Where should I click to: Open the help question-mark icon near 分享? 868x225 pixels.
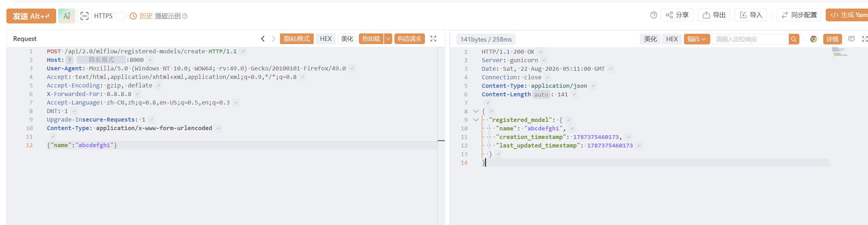[x=653, y=15]
